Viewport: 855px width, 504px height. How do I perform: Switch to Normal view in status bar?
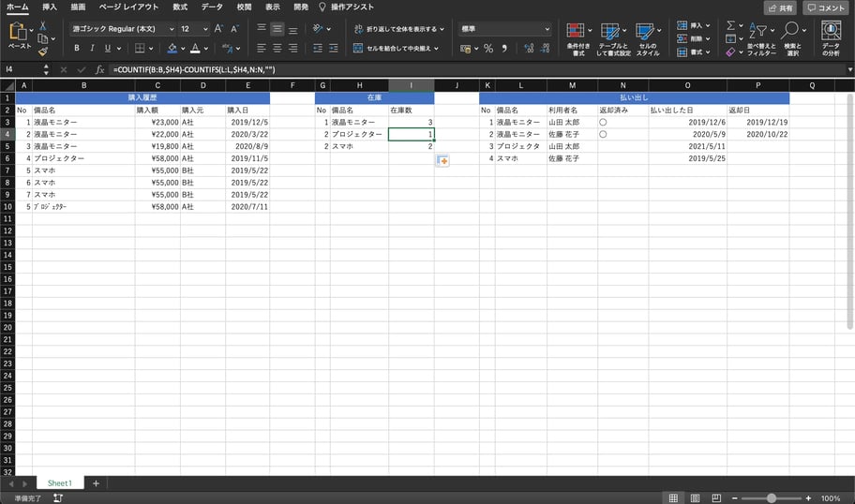tap(673, 498)
